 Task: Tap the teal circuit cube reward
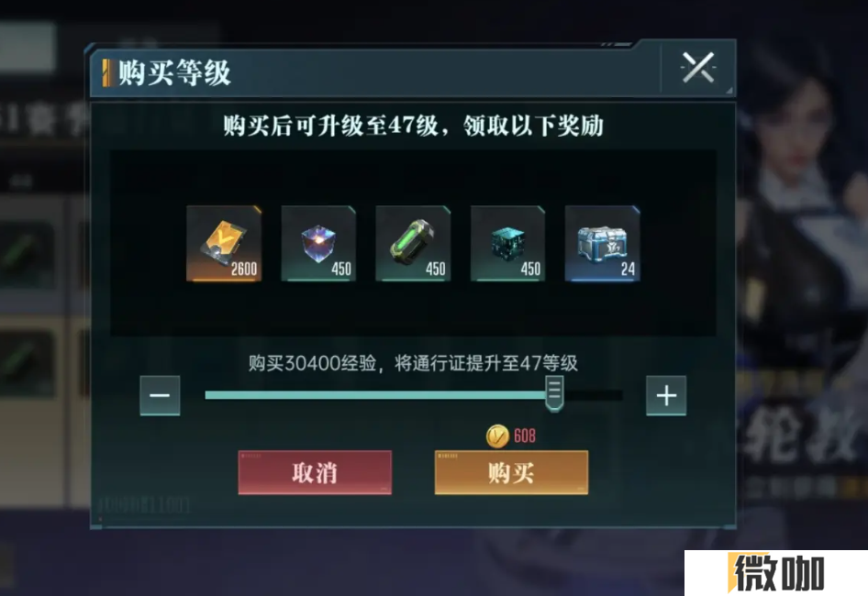coord(507,244)
